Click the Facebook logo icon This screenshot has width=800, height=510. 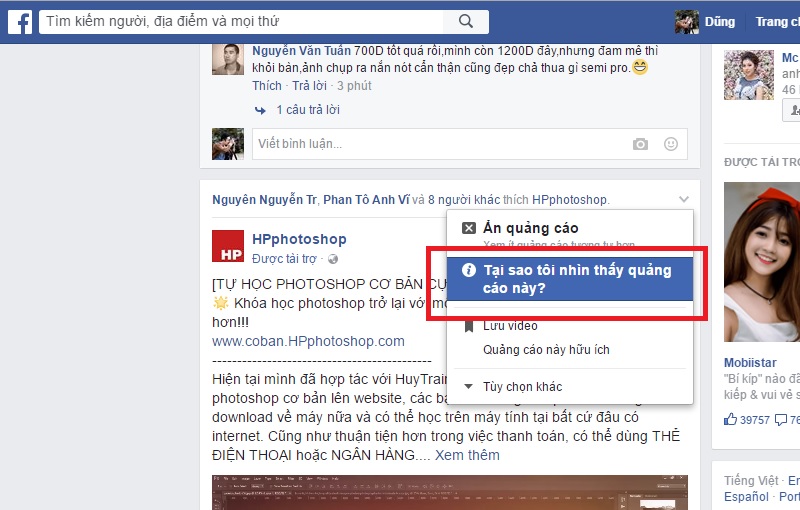(20, 22)
